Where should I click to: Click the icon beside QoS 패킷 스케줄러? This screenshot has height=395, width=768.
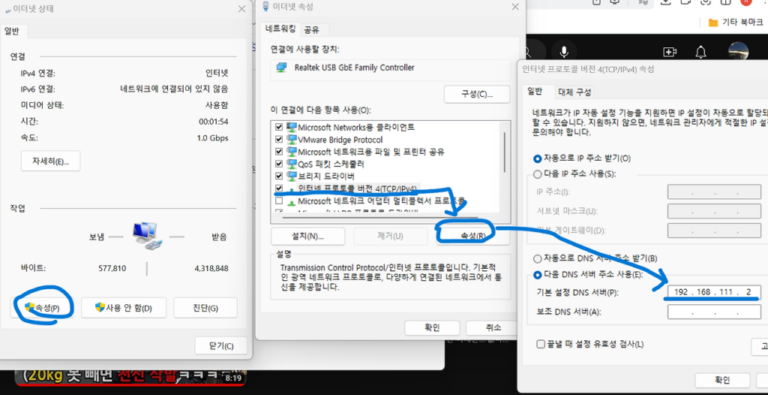[292, 164]
